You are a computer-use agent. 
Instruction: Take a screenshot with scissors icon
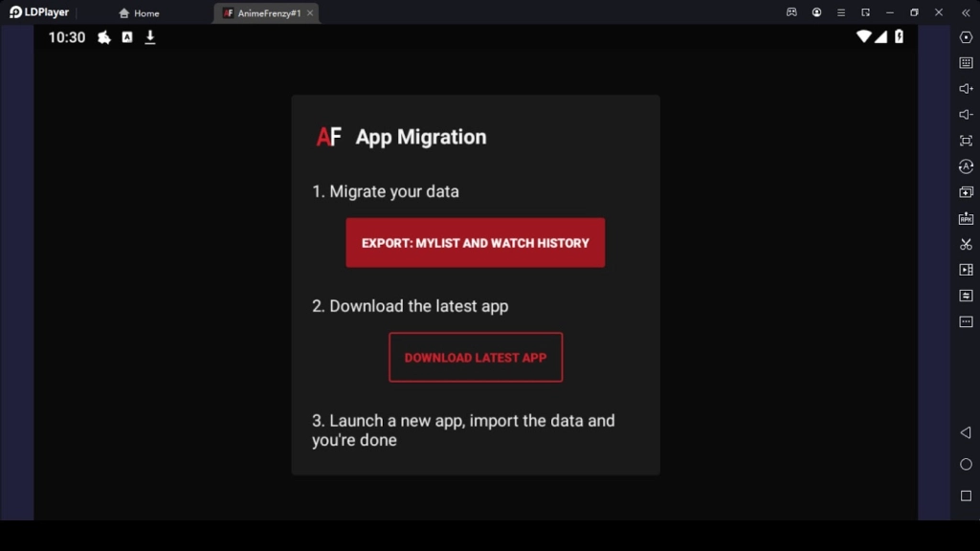(966, 244)
